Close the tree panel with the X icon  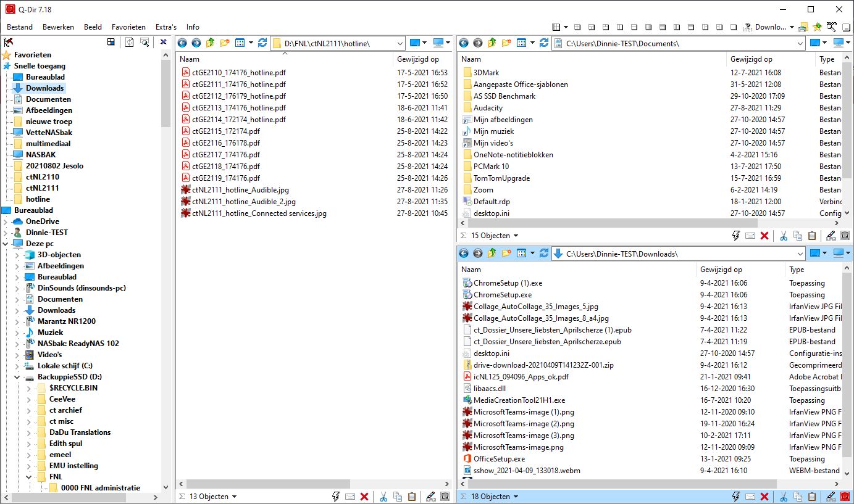pos(164,42)
